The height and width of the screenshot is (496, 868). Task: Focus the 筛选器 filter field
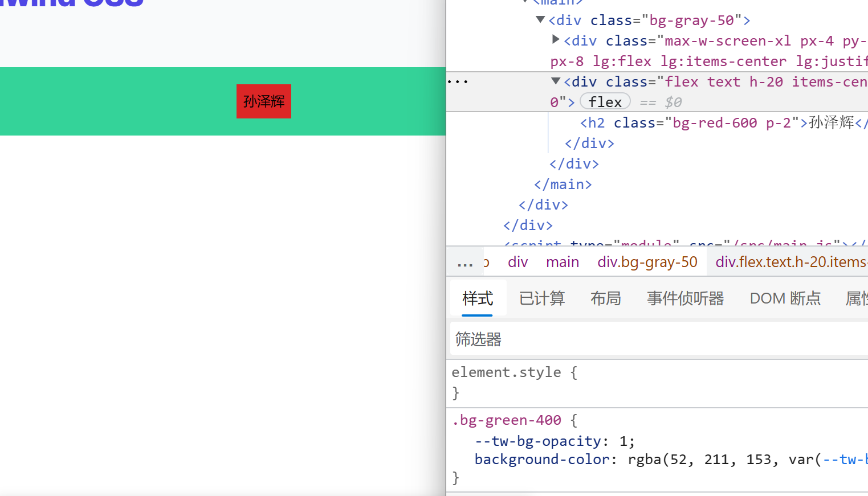pos(655,339)
